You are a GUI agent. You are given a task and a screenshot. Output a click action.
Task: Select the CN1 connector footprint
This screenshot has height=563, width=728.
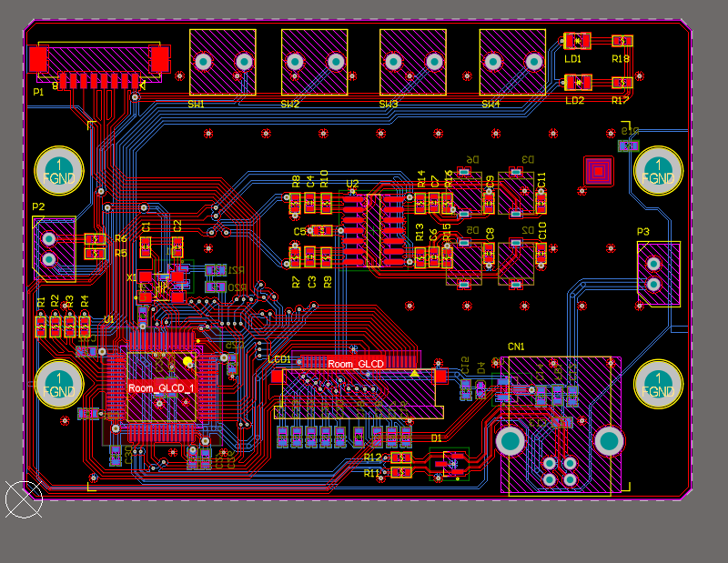pyautogui.click(x=561, y=426)
